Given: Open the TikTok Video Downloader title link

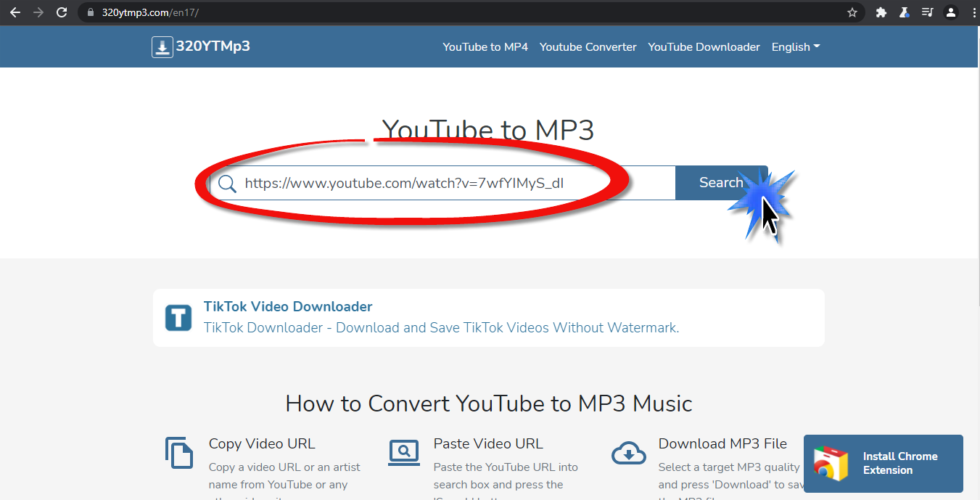Looking at the screenshot, I should pyautogui.click(x=288, y=306).
